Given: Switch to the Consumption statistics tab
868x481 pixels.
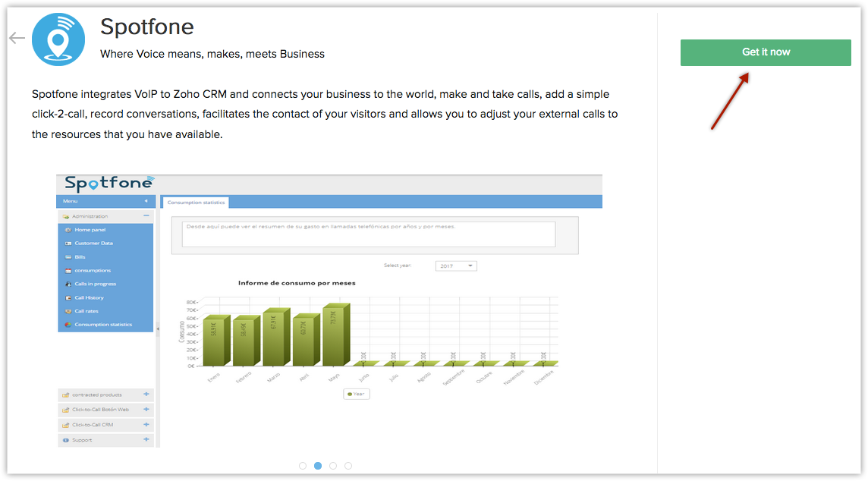Looking at the screenshot, I should (x=196, y=203).
